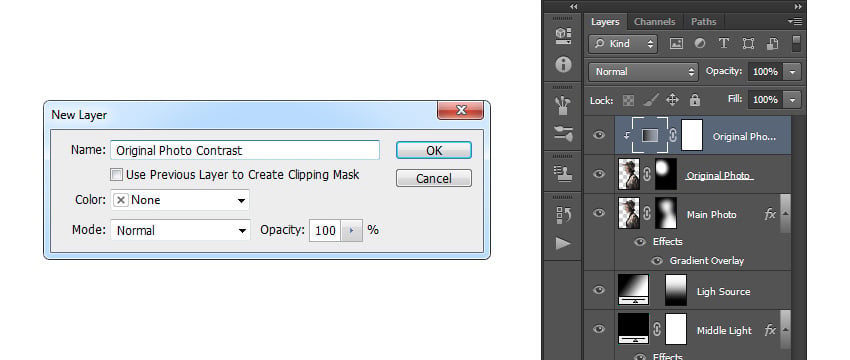Image resolution: width=850 pixels, height=360 pixels.
Task: Open the History panel icon
Action: pyautogui.click(x=563, y=215)
